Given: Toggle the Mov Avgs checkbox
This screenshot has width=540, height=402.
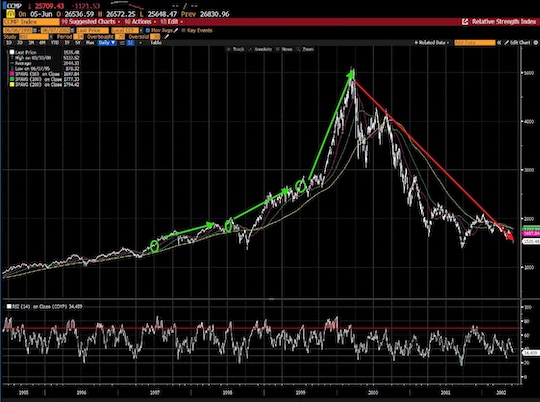Looking at the screenshot, I should [x=148, y=30].
